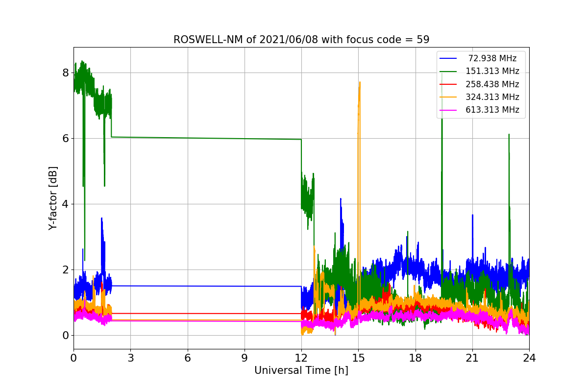Click y-axis tick label '6'

pos(66,139)
